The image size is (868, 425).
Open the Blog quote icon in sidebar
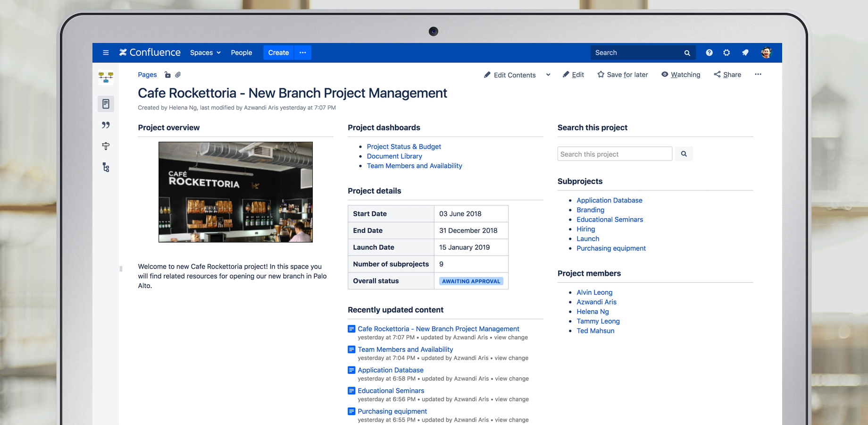106,125
